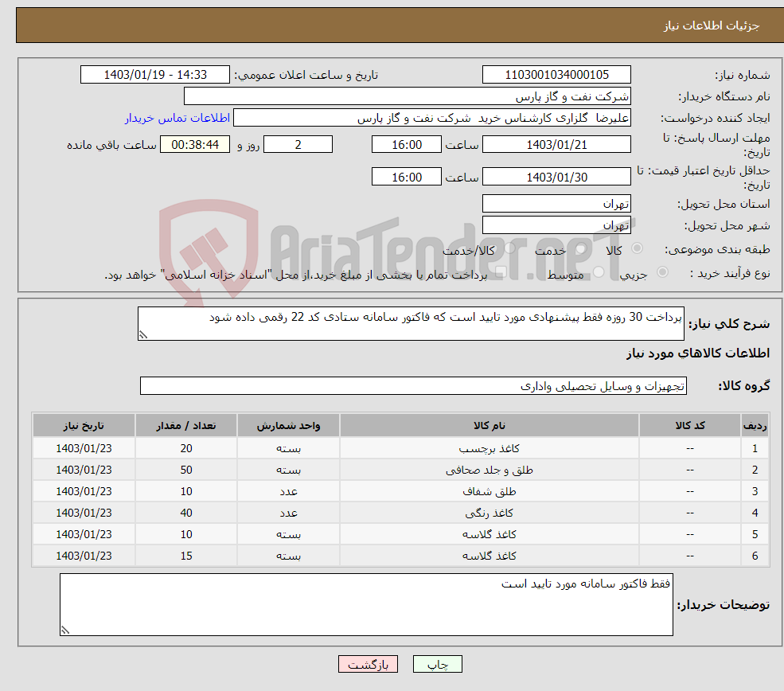
Task: Click کاغذ گلاسه in row 5
Action: [490, 534]
